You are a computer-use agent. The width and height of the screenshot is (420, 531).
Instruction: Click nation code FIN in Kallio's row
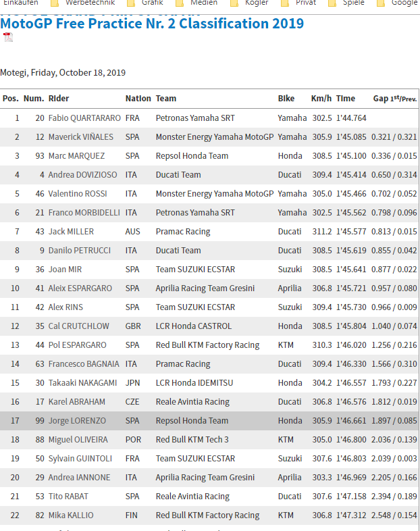tap(131, 515)
